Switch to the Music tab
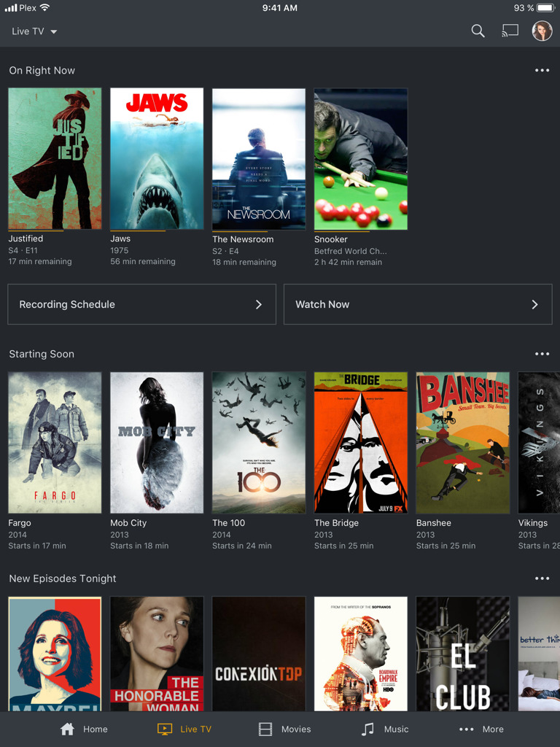This screenshot has width=560, height=747. point(385,729)
